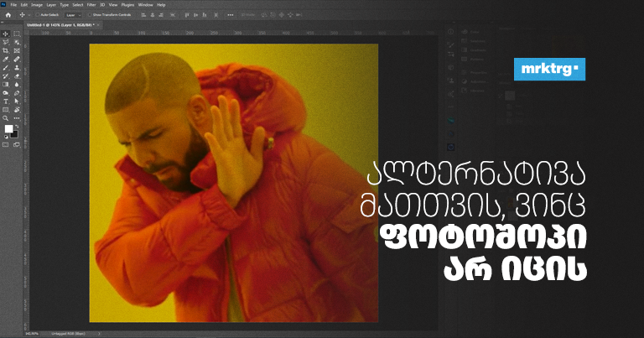Select the Path Selection arrow tool
The height and width of the screenshot is (338, 644).
pos(17,101)
